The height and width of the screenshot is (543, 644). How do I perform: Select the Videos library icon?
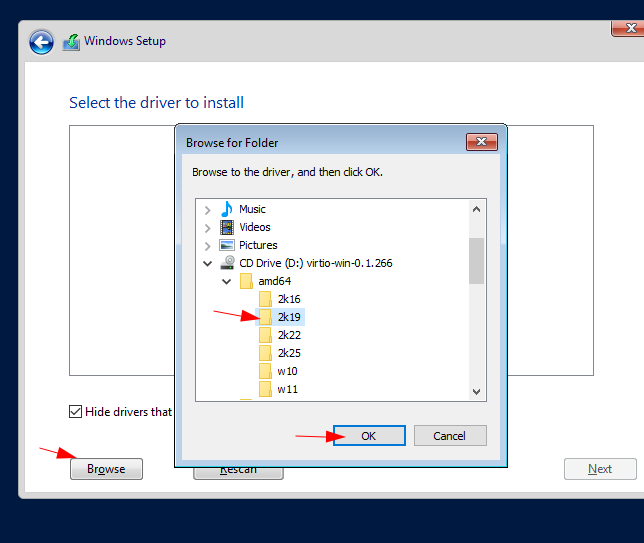point(227,227)
